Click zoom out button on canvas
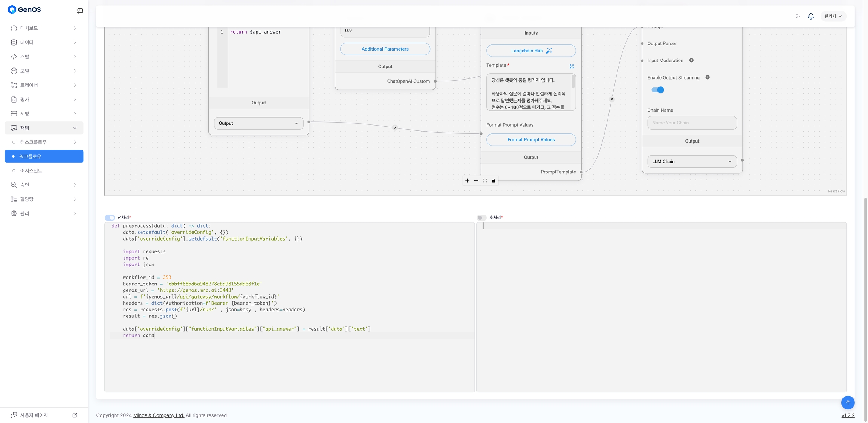868x423 pixels. point(476,181)
